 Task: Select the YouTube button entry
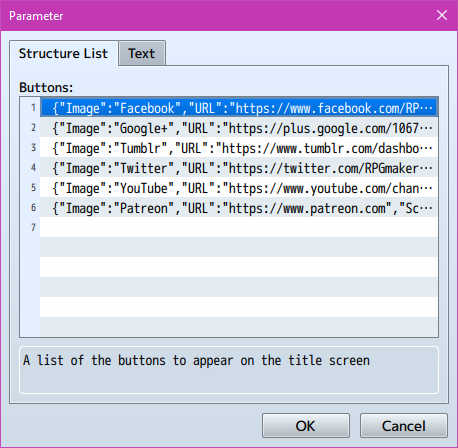239,187
